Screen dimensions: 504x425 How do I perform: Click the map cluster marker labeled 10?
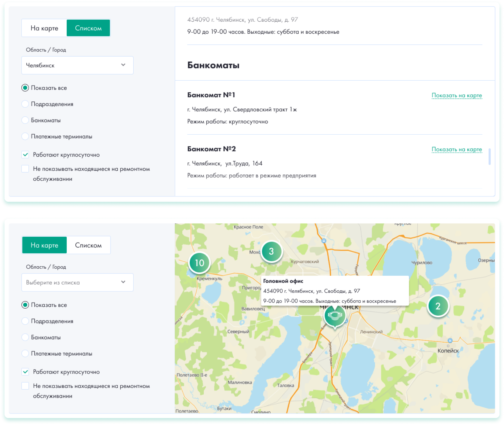(x=199, y=263)
